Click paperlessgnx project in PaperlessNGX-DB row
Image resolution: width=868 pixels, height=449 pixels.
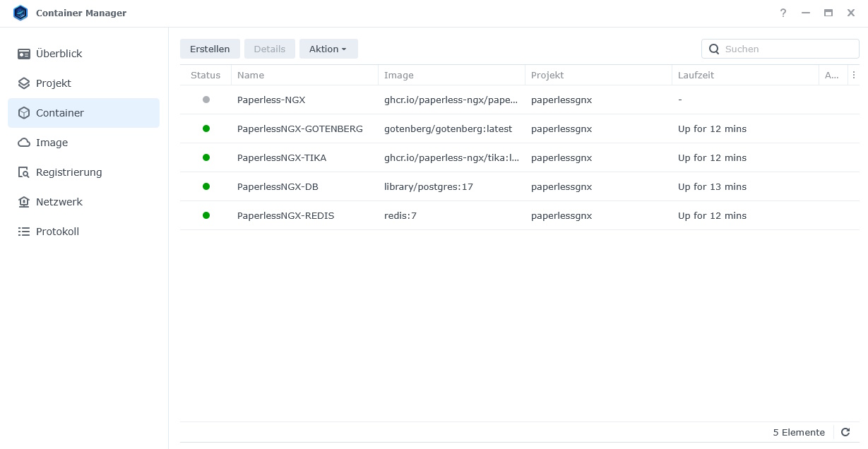click(561, 186)
